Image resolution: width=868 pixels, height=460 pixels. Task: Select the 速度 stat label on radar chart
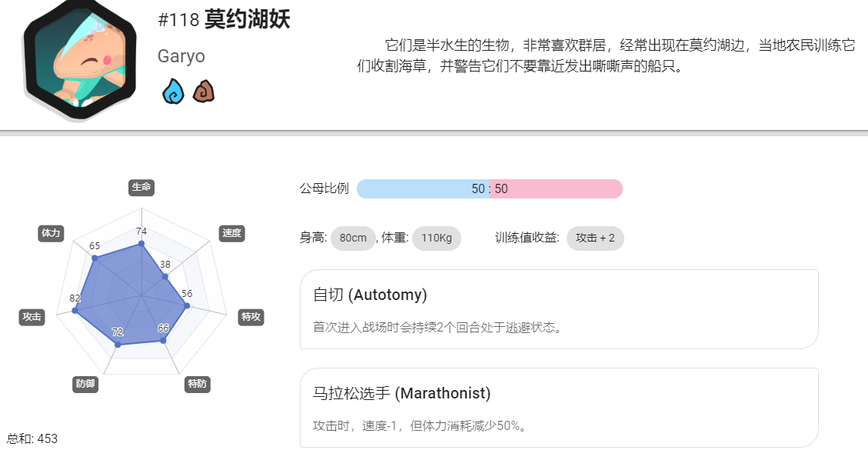[x=232, y=234]
